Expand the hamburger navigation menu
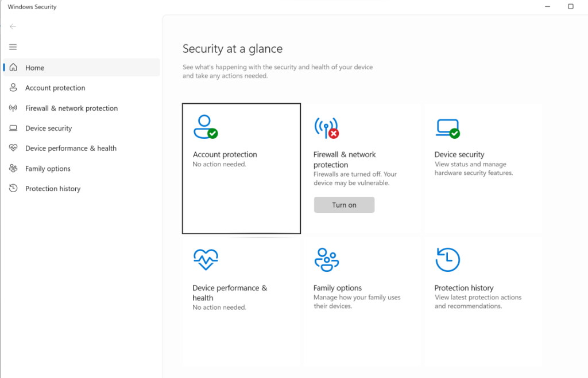Screen dimensions: 588x378 [x=13, y=47]
